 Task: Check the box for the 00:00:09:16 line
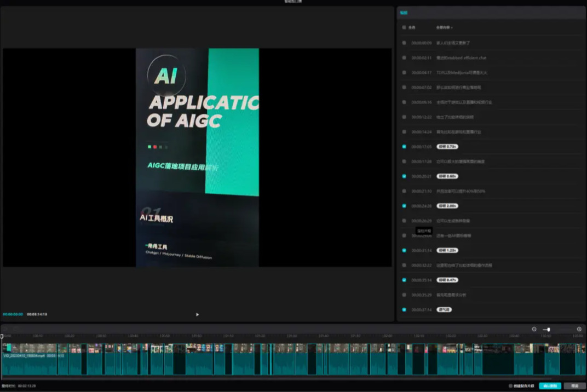click(x=404, y=102)
